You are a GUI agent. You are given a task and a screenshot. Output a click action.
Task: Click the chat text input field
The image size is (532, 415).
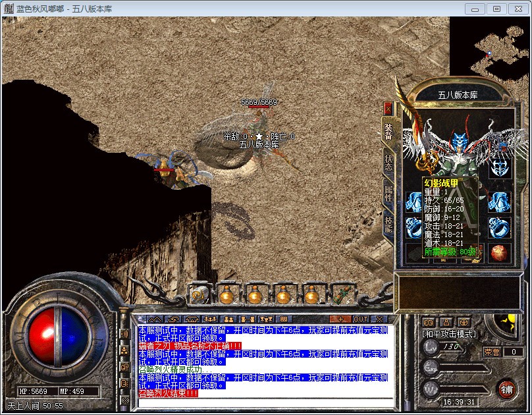point(263,402)
